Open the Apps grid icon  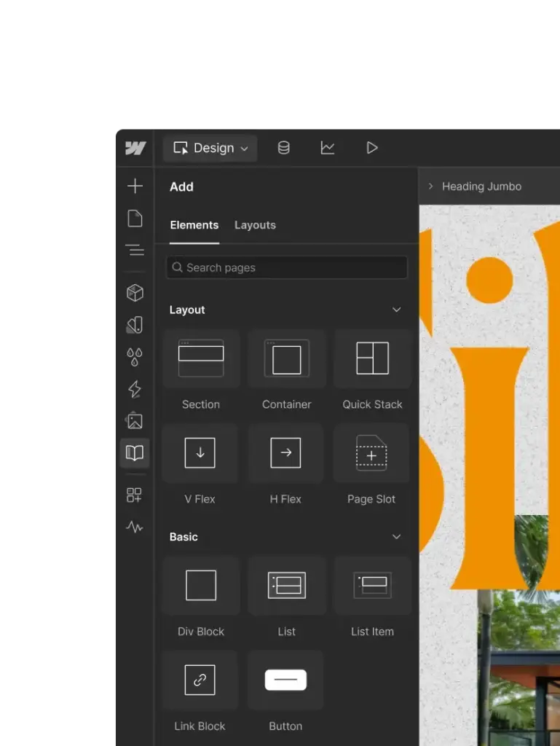135,495
